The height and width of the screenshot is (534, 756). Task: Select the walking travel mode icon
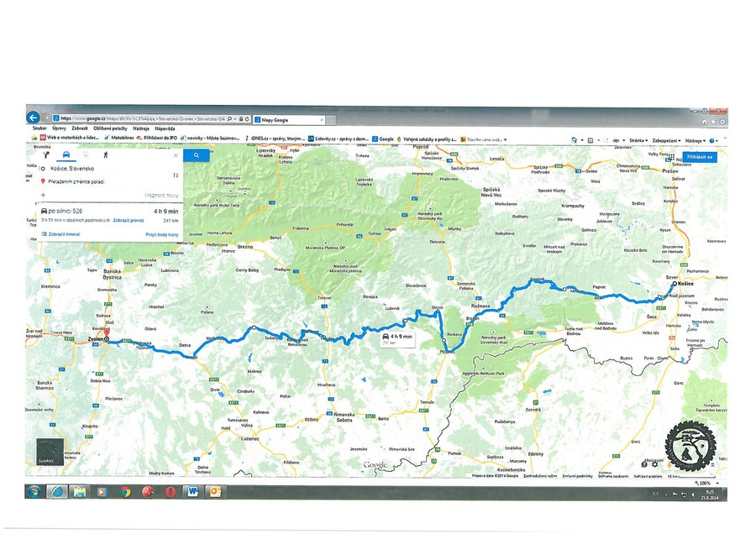[x=106, y=155]
